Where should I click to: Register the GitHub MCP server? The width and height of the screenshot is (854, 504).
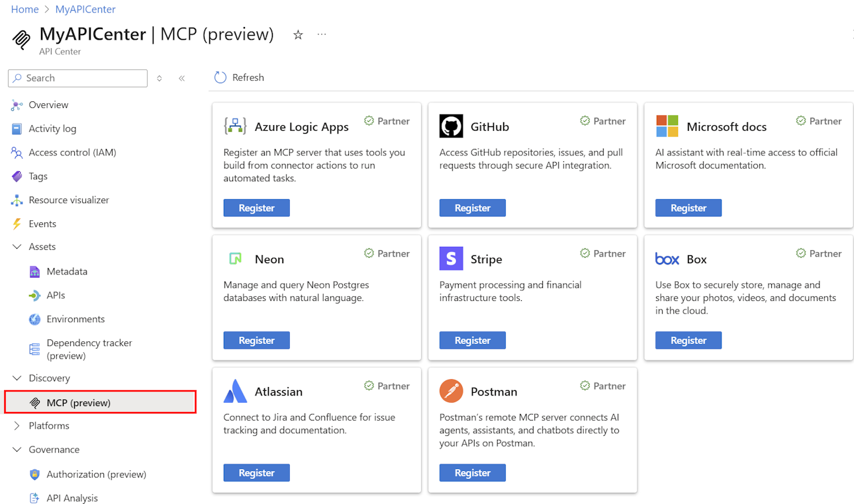(x=472, y=207)
